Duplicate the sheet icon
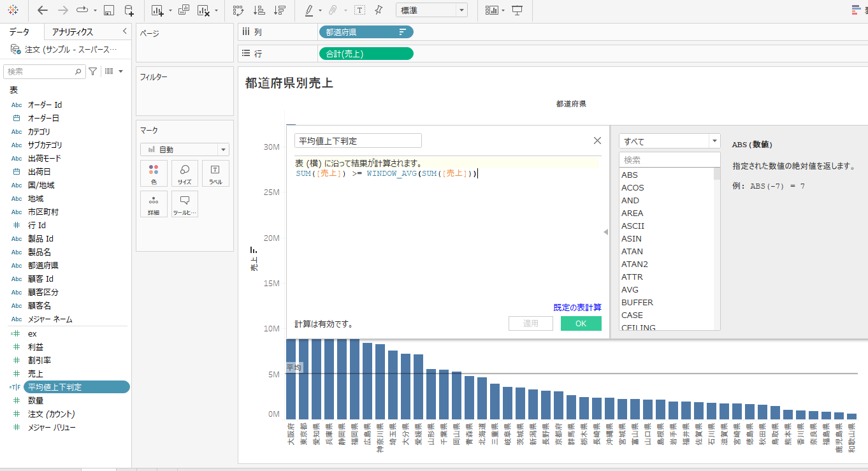Viewport: 868px width, 471px height. 184,10
